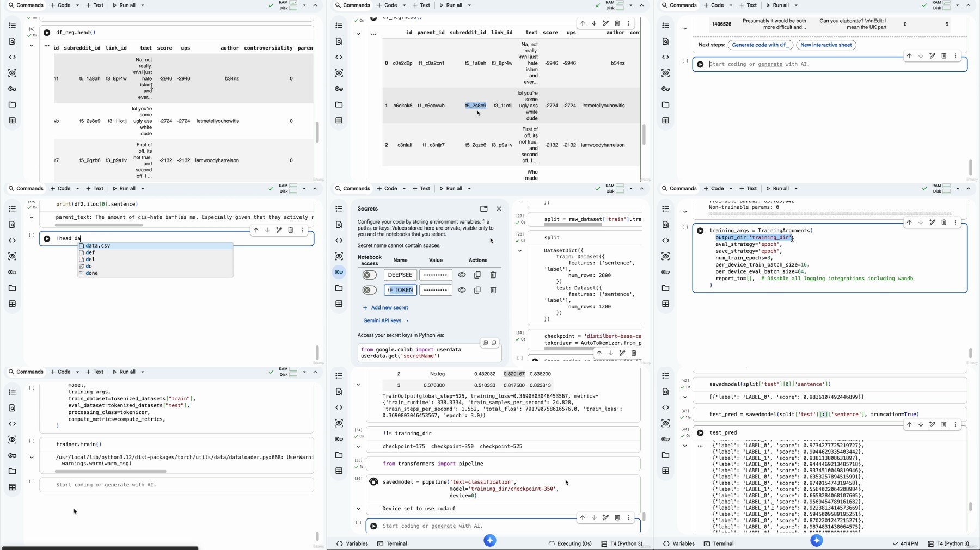The width and height of the screenshot is (980, 550).
Task: Open the Gemini API keys dropdown
Action: (x=385, y=320)
